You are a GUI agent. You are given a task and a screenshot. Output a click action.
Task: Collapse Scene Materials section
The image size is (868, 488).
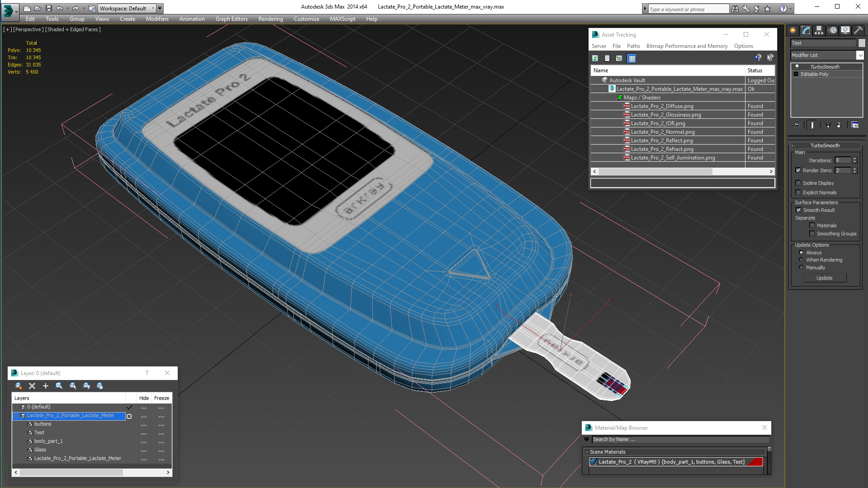coord(587,452)
